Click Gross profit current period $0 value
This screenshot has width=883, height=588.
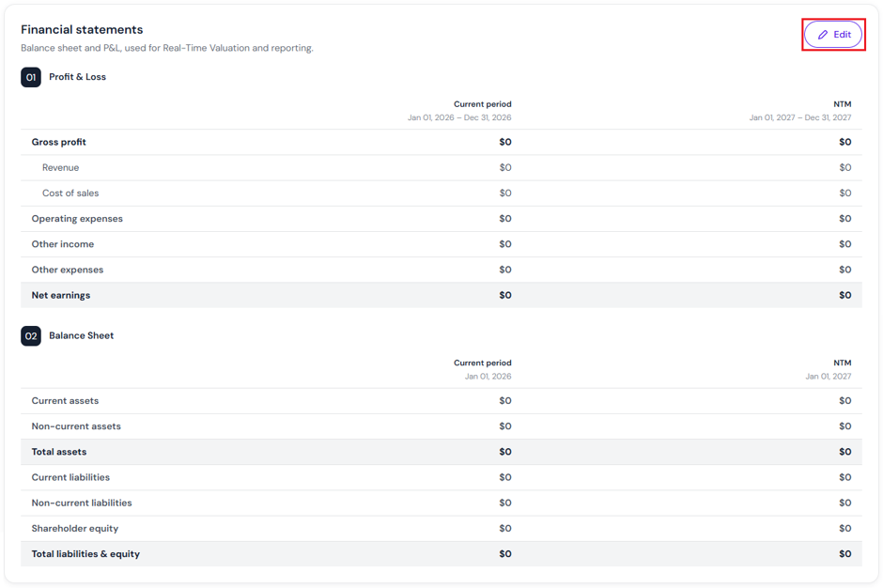[505, 142]
